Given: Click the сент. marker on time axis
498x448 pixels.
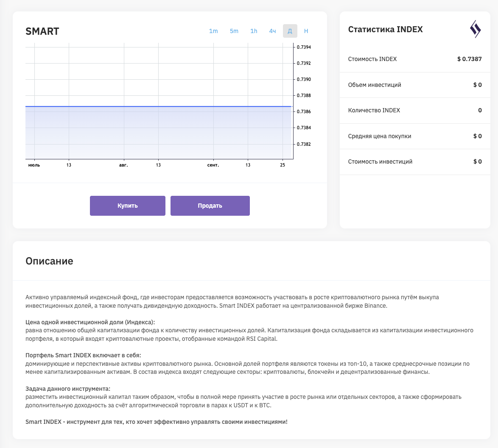Looking at the screenshot, I should tap(213, 165).
